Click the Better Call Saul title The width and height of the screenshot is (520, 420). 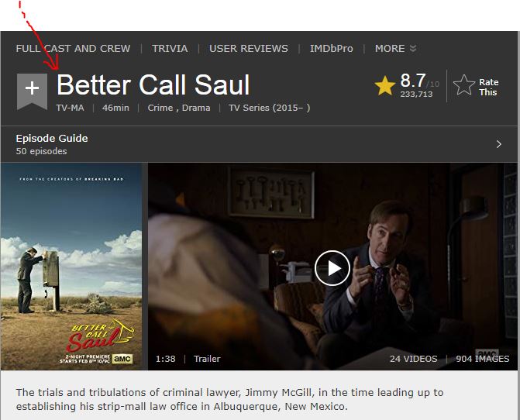click(x=153, y=85)
